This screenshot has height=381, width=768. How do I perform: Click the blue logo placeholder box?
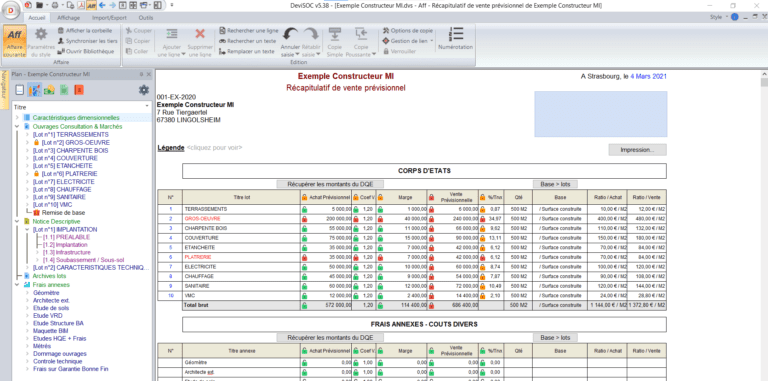pos(600,114)
